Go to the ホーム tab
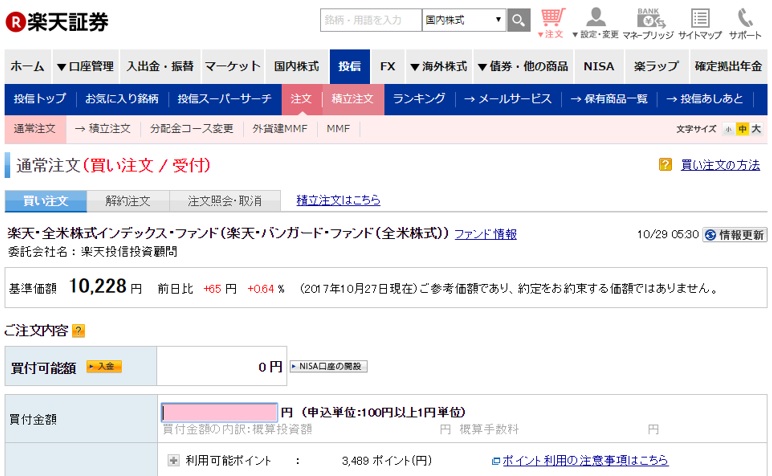 click(28, 66)
